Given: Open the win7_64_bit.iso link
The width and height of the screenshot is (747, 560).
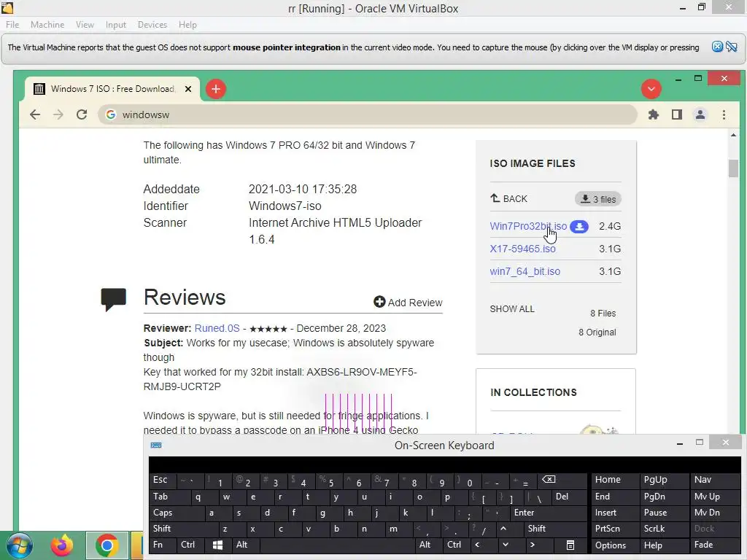Looking at the screenshot, I should click(x=525, y=271).
